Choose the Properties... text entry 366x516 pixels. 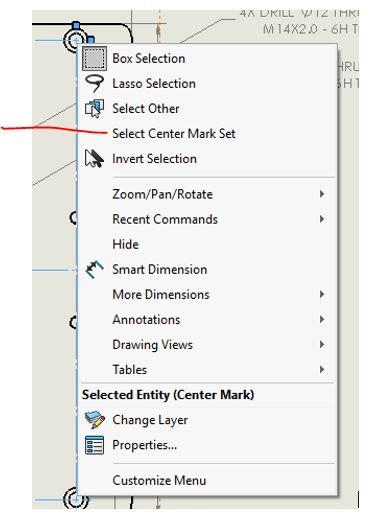coord(145,445)
